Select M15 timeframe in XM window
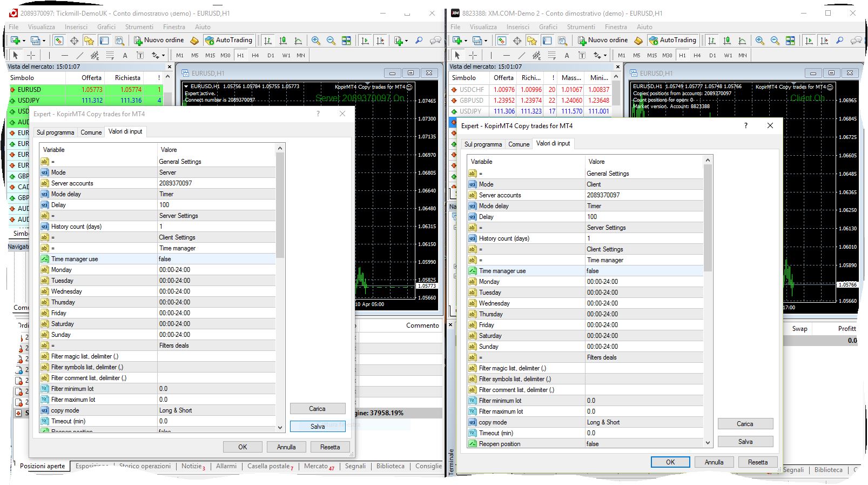The width and height of the screenshot is (868, 485). tap(652, 55)
